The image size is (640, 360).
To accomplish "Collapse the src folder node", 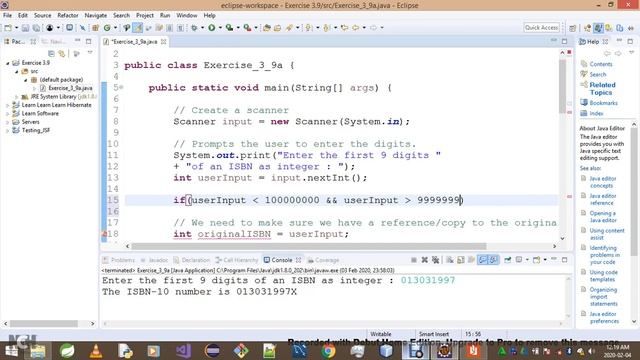I will 17,71.
